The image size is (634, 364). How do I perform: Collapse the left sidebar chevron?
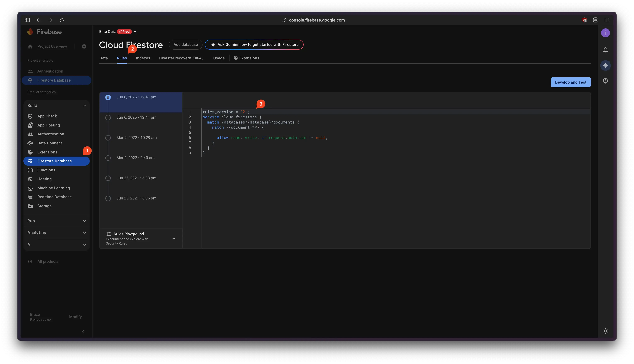pos(83,332)
